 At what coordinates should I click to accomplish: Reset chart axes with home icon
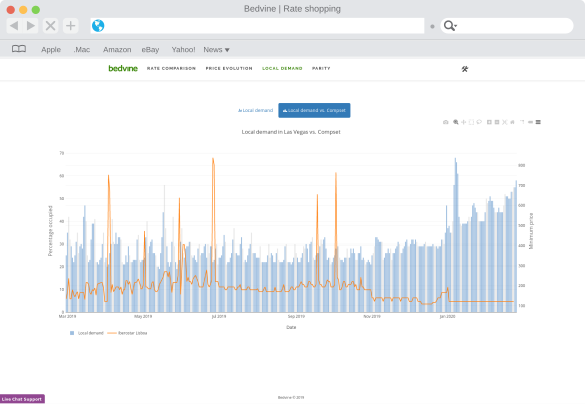pyautogui.click(x=512, y=122)
